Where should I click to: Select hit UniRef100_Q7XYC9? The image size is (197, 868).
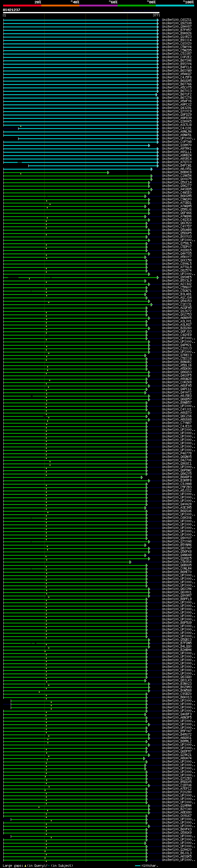coord(176,111)
